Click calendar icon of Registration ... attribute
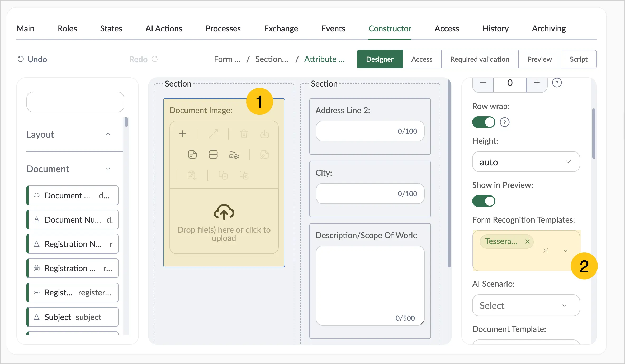 [x=36, y=268]
